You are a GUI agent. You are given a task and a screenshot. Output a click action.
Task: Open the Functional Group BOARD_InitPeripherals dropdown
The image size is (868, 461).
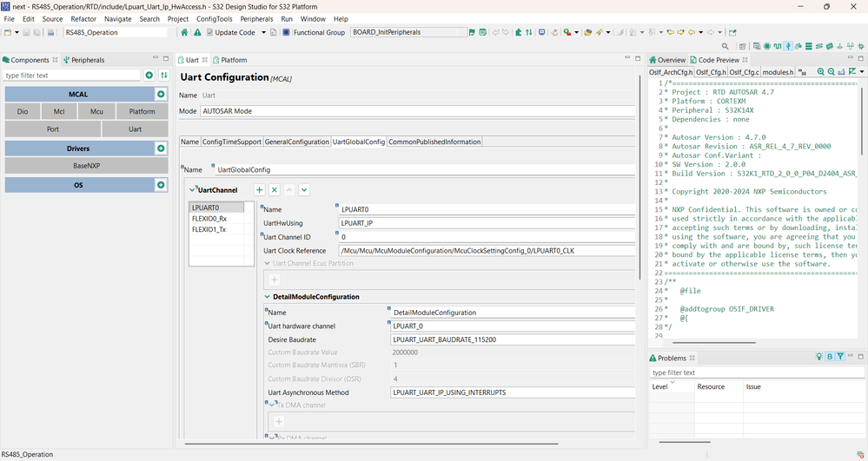(x=408, y=32)
